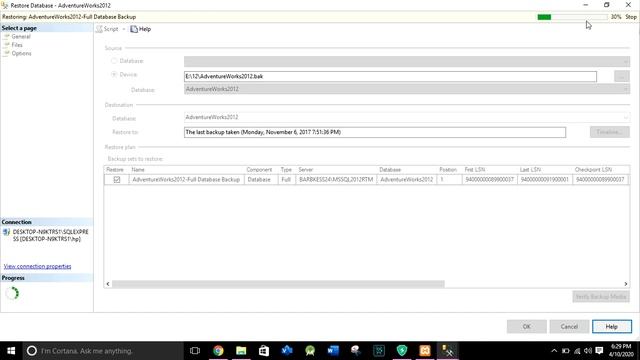This screenshot has width=640, height=360.
Task: Open the orange XAMPP taskbar icon
Action: 425,351
